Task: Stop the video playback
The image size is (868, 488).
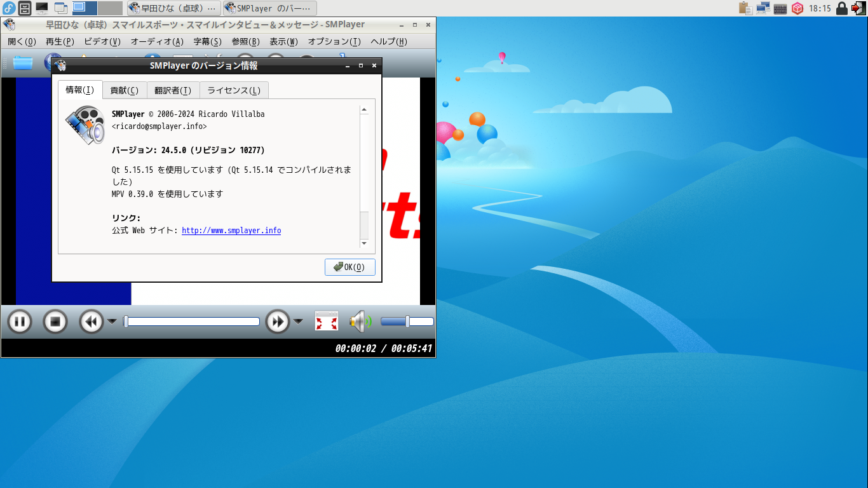Action: 55,322
